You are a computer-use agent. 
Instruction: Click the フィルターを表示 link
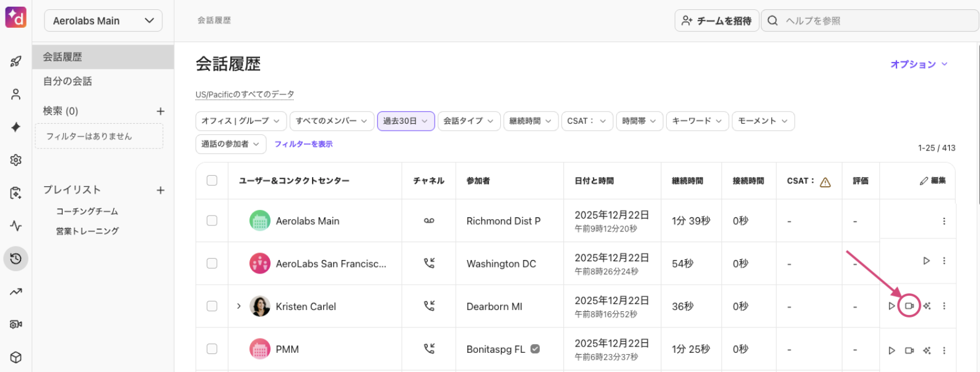pyautogui.click(x=303, y=144)
